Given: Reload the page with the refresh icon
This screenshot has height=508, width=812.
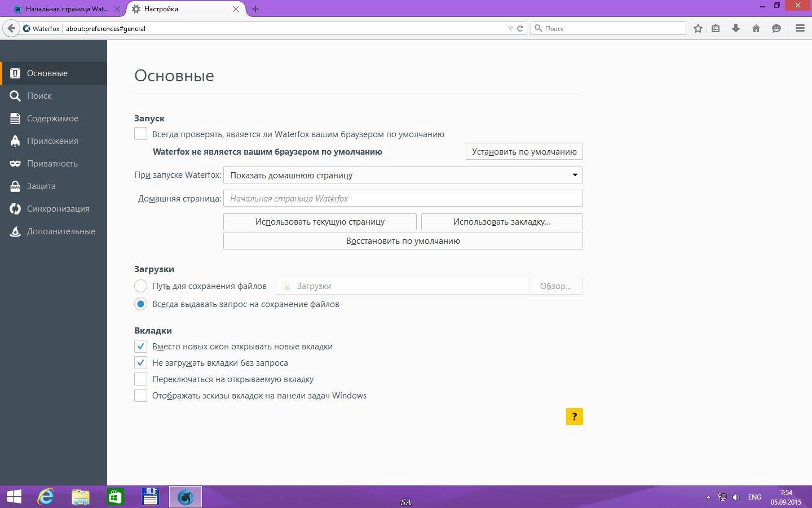Looking at the screenshot, I should point(520,28).
